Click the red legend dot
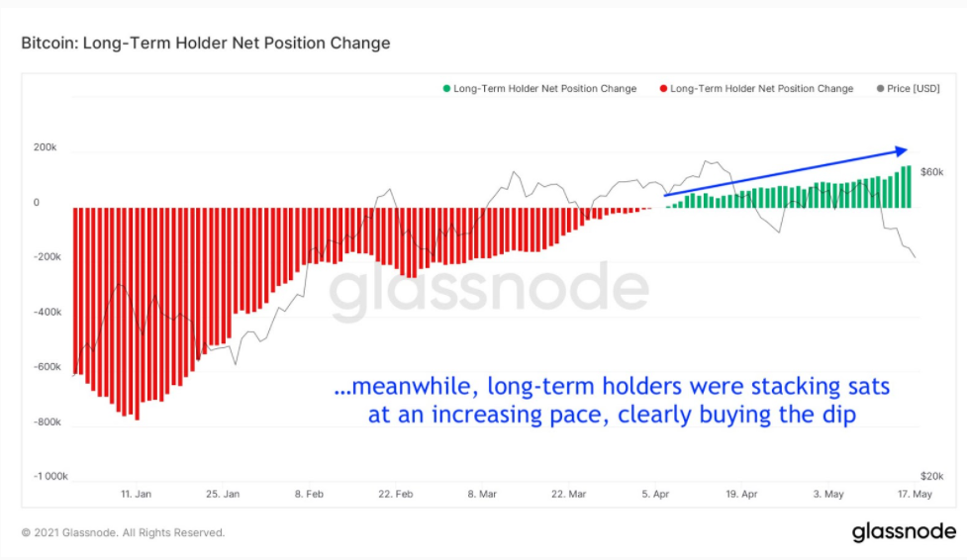Viewport: 967px width, 560px height. click(x=663, y=89)
